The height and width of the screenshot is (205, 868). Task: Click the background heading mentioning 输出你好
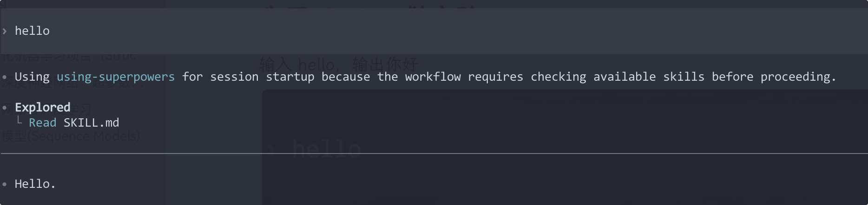coord(338,64)
